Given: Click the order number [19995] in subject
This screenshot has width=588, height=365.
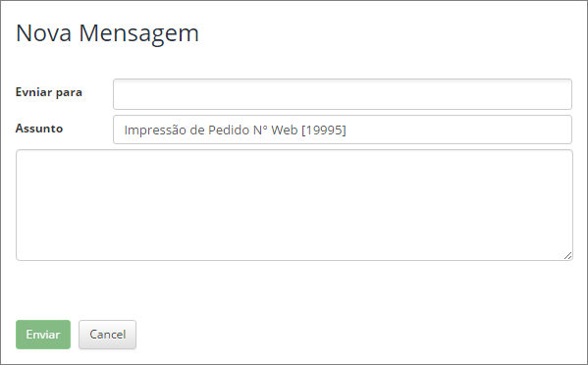Looking at the screenshot, I should [324, 130].
